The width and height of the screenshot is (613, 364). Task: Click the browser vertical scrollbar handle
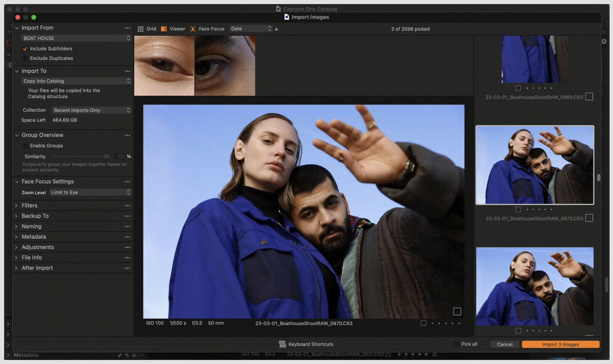pyautogui.click(x=599, y=178)
